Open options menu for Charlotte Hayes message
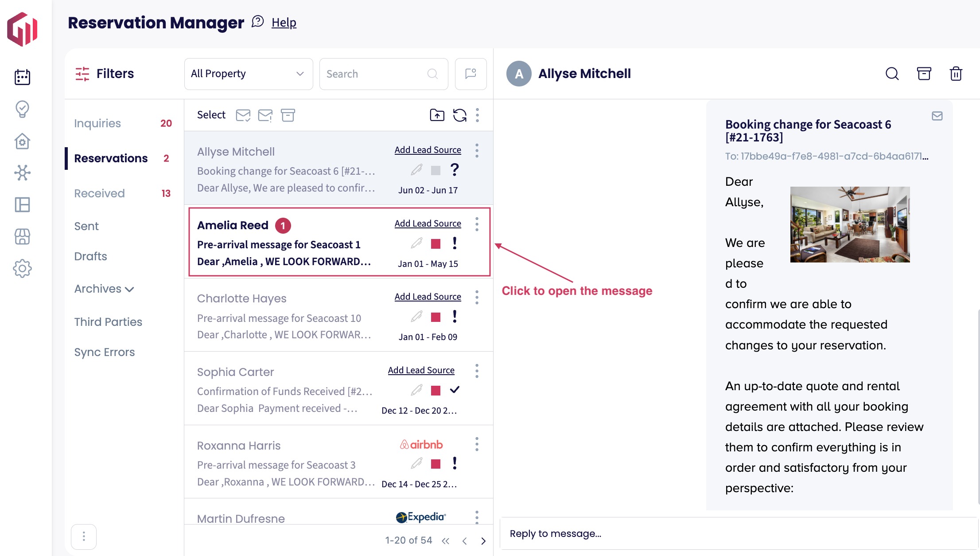 point(477,297)
